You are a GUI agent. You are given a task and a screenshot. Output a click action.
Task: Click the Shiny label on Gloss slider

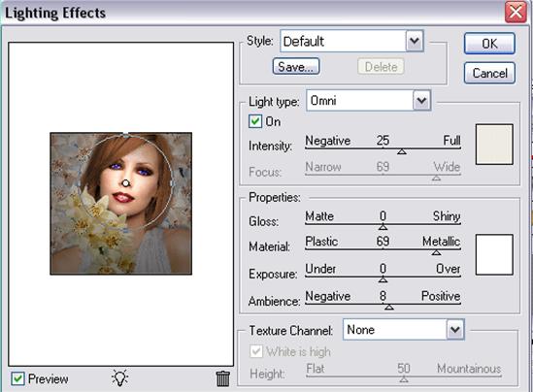447,216
